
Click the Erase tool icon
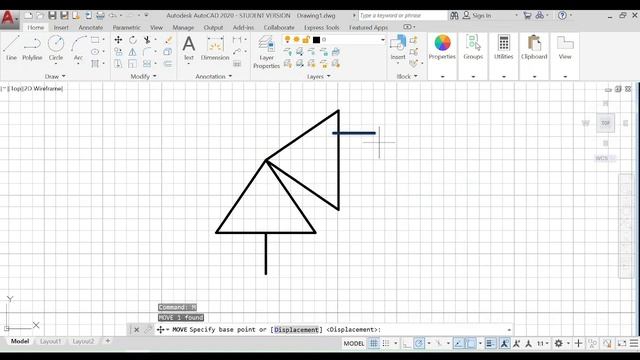169,40
